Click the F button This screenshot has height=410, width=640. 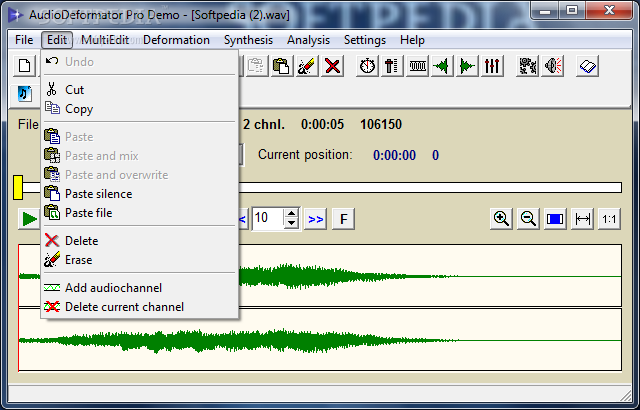point(343,219)
